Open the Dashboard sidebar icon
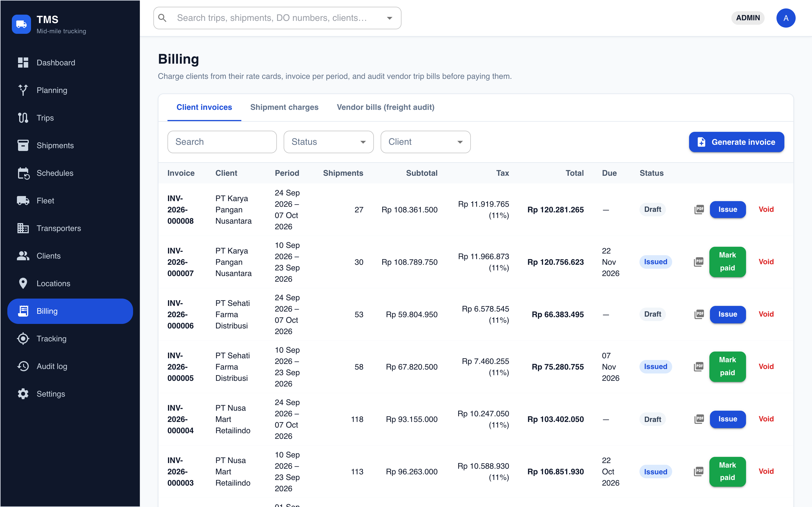The width and height of the screenshot is (812, 507). [23, 62]
